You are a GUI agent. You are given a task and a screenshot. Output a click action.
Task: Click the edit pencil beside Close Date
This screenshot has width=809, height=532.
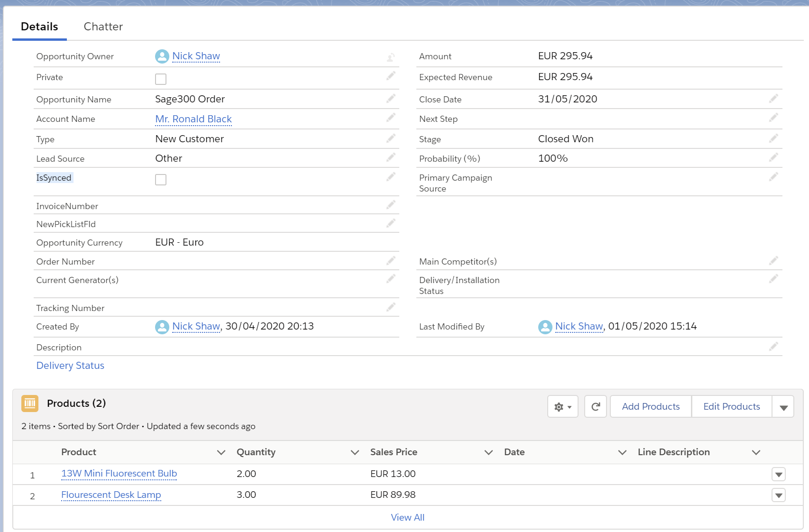pos(773,99)
